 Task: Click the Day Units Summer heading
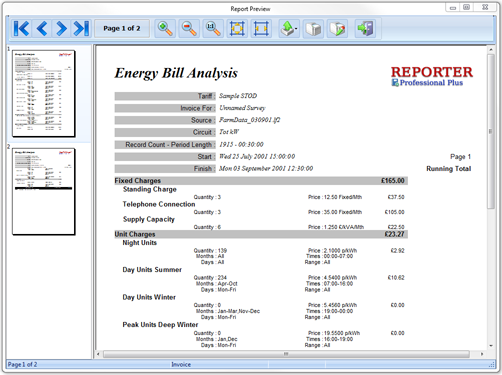click(152, 270)
